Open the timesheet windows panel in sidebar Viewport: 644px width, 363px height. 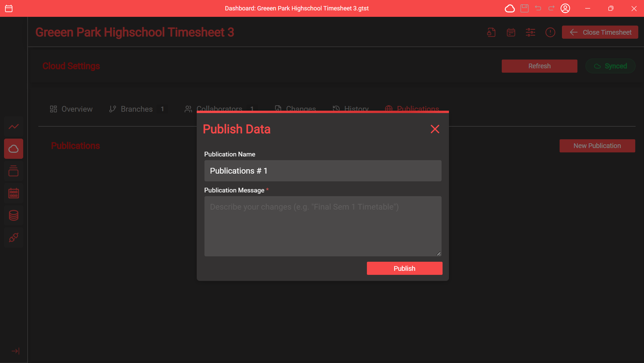tap(13, 171)
